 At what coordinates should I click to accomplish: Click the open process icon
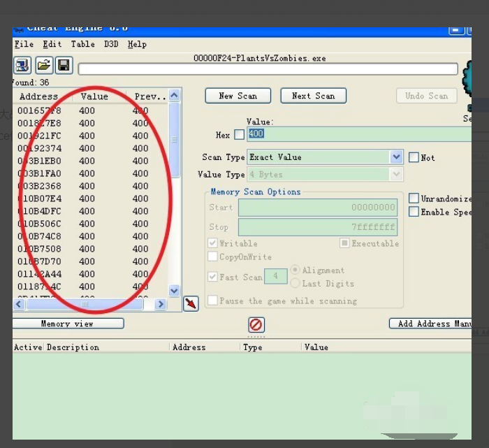22,66
